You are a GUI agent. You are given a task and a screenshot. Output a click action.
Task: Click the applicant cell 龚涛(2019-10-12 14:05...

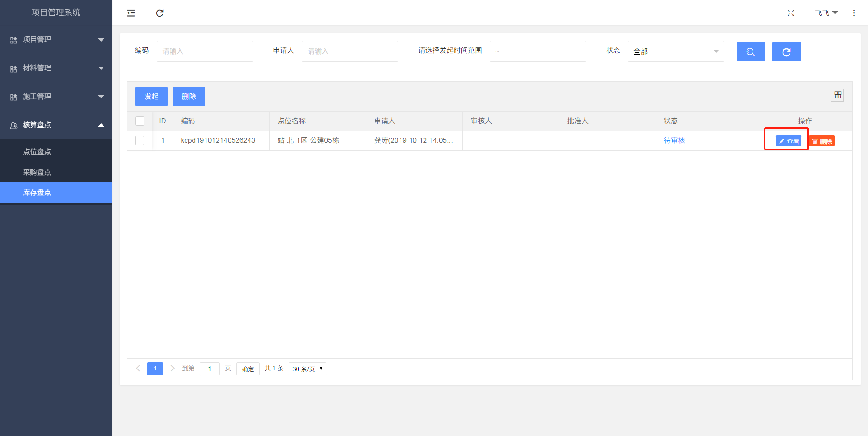pyautogui.click(x=413, y=140)
